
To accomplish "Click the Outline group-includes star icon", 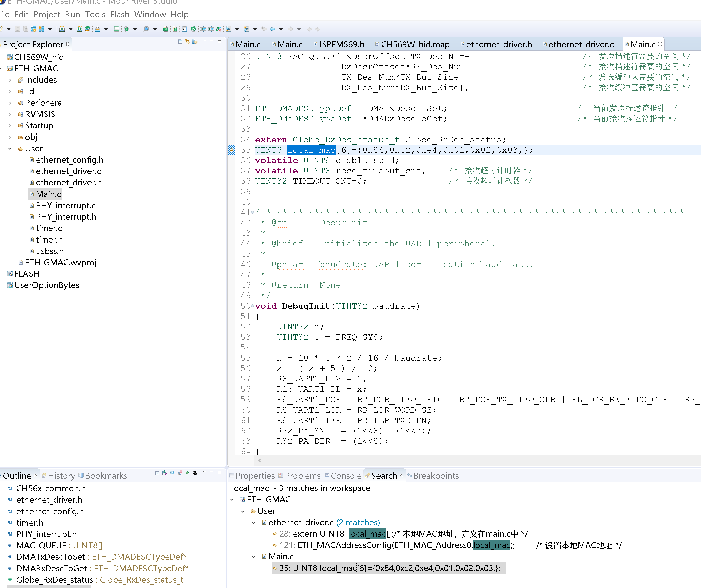I will point(195,473).
